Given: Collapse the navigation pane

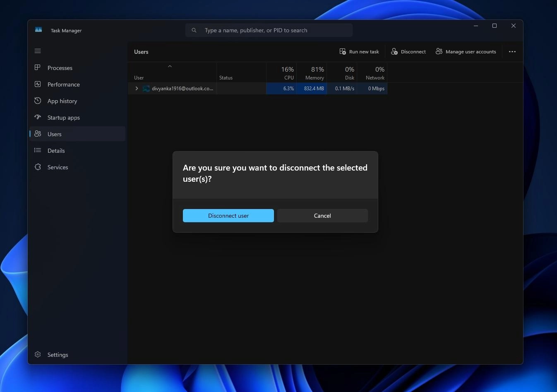Looking at the screenshot, I should click(x=38, y=51).
